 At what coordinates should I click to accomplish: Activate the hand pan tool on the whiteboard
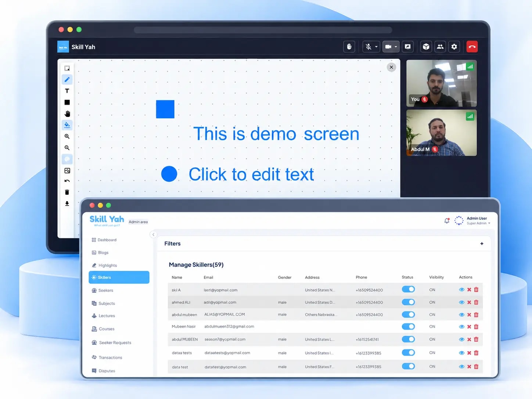pyautogui.click(x=67, y=114)
